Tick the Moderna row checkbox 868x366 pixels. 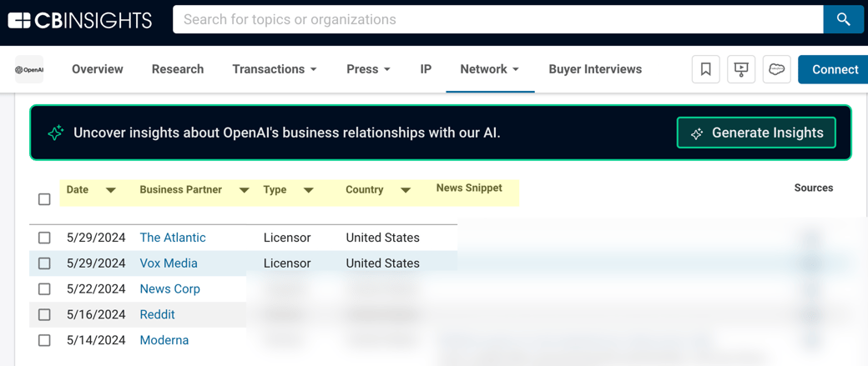44,340
